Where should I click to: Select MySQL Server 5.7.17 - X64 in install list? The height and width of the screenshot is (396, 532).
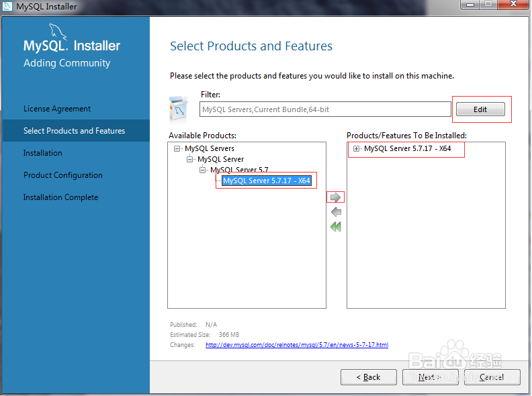[x=408, y=148]
